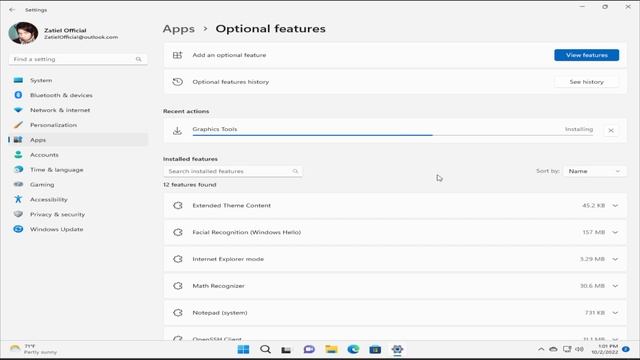Open the Sort by Name dropdown
The width and height of the screenshot is (640, 360).
(594, 171)
